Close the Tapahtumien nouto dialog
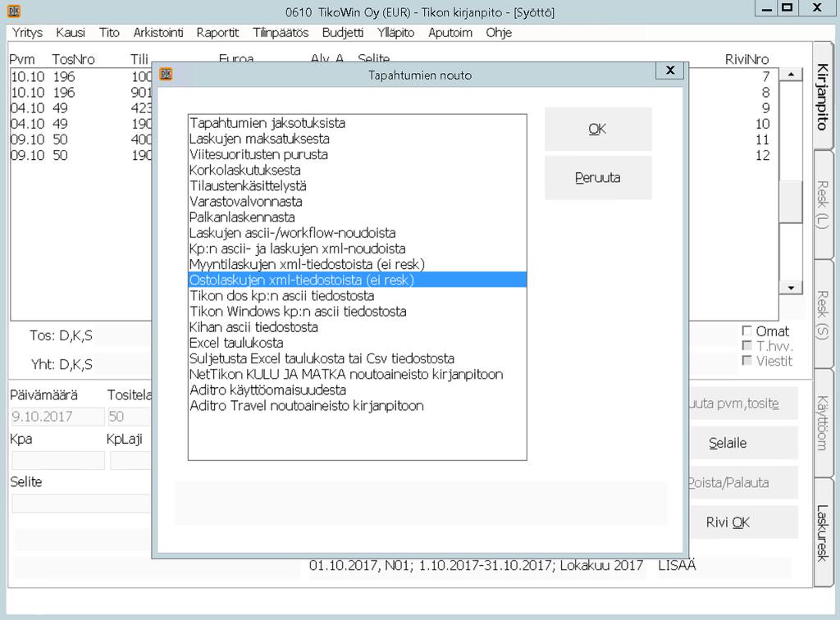Viewport: 840px width, 620px height. pyautogui.click(x=669, y=71)
